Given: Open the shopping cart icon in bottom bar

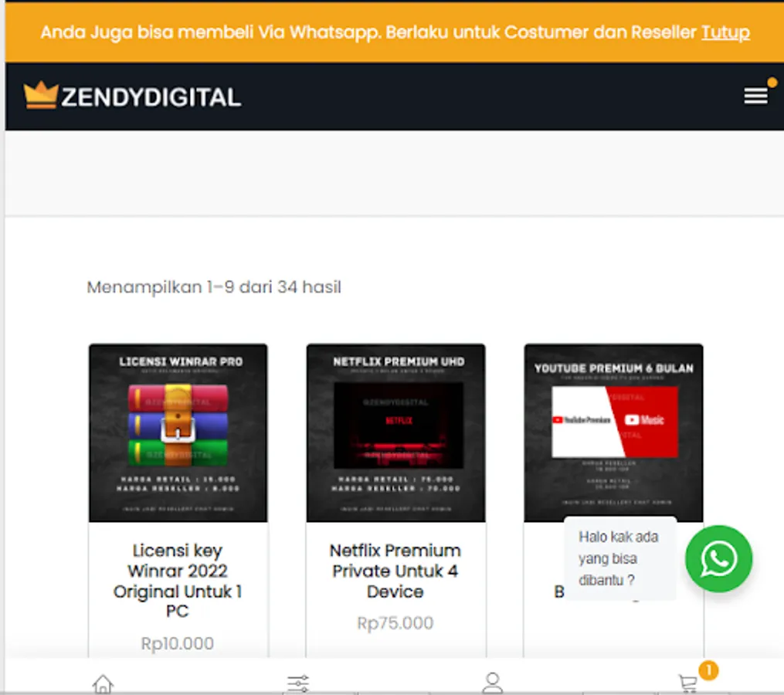Looking at the screenshot, I should coord(688,684).
